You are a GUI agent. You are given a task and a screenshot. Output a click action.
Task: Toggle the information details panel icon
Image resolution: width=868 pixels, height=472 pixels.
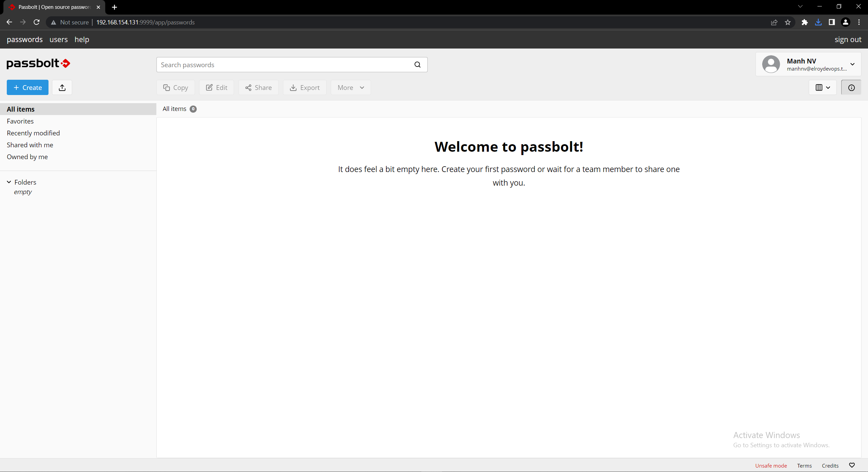click(x=851, y=88)
